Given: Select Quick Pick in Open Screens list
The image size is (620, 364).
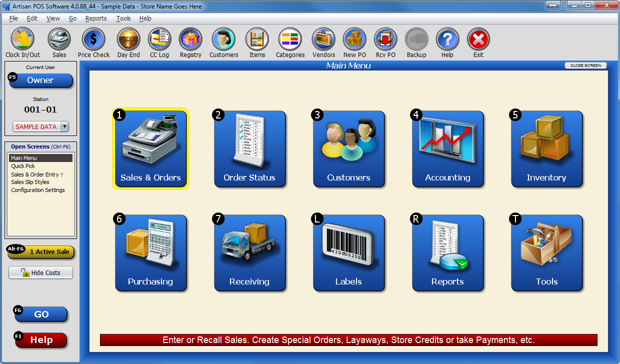Looking at the screenshot, I should (x=23, y=166).
